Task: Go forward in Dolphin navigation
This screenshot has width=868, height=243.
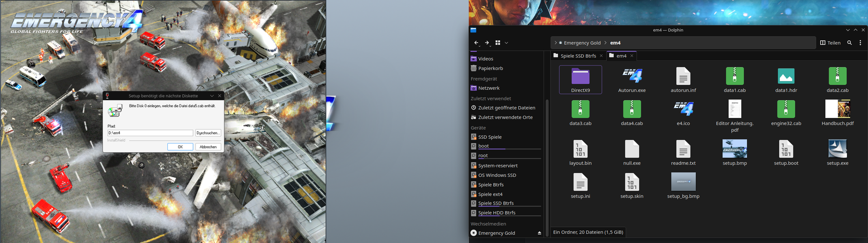Action: click(x=487, y=43)
